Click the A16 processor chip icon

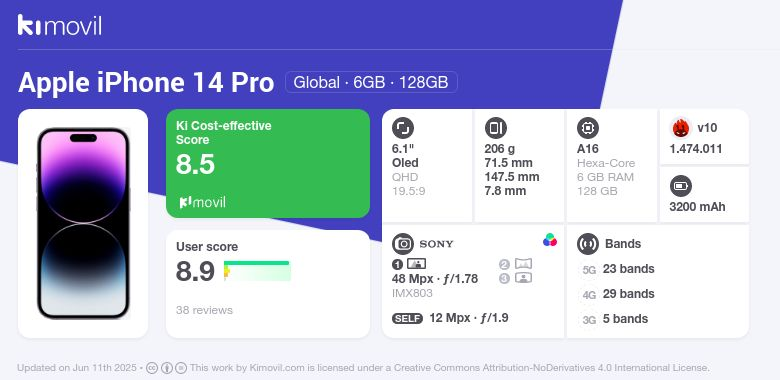(588, 128)
